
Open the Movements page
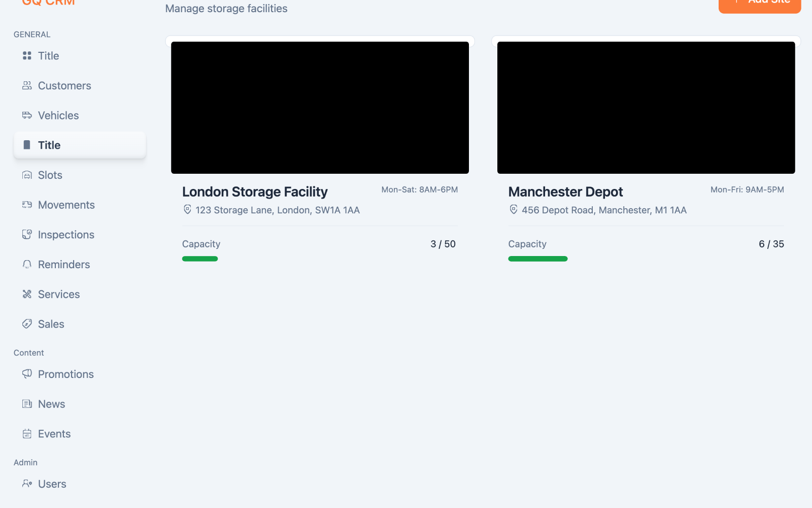[x=80, y=205]
